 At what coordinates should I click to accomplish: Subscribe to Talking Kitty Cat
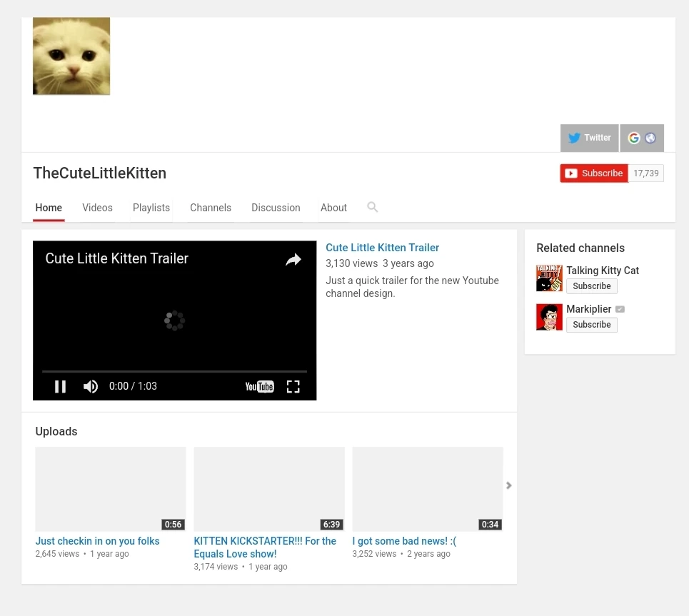[x=591, y=286]
